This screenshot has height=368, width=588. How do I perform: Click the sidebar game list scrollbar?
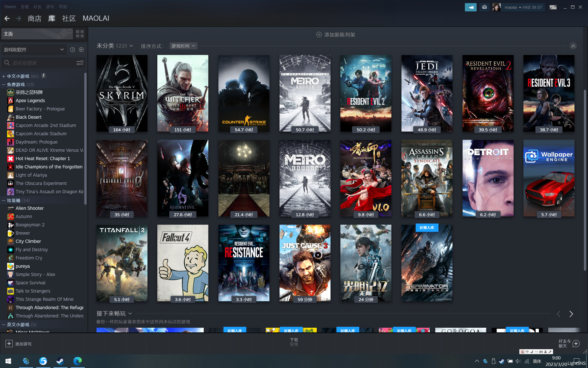coord(85,139)
